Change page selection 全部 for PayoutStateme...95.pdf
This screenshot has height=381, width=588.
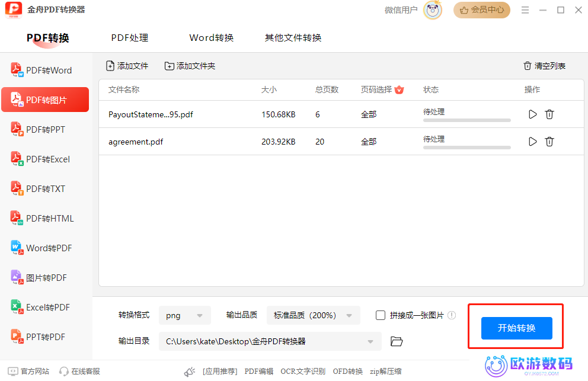tap(369, 114)
